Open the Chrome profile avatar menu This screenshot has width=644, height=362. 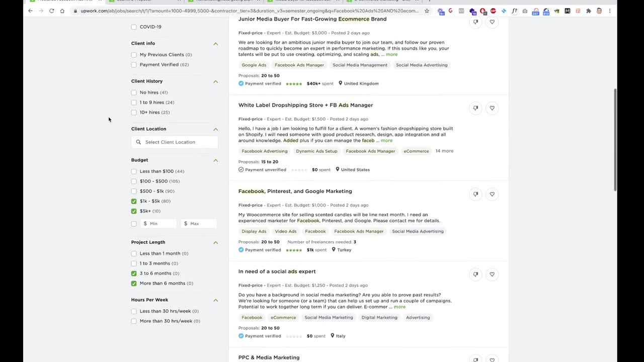pyautogui.click(x=599, y=11)
